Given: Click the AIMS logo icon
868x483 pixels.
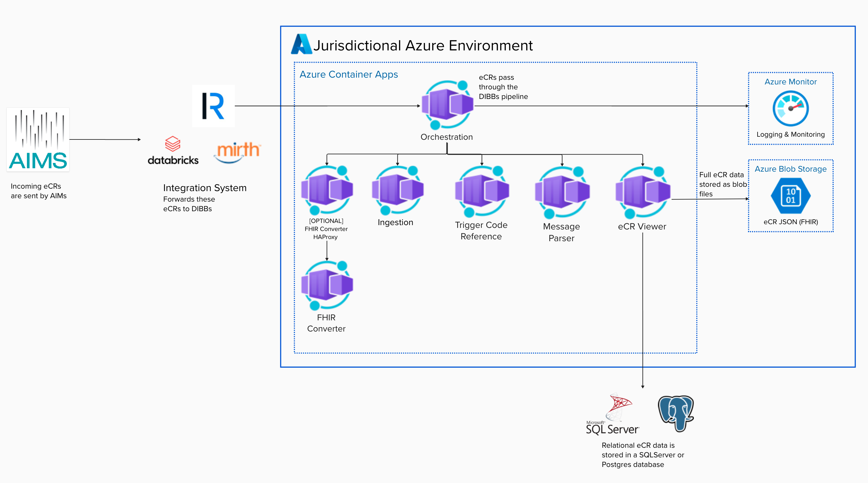Looking at the screenshot, I should click(38, 139).
